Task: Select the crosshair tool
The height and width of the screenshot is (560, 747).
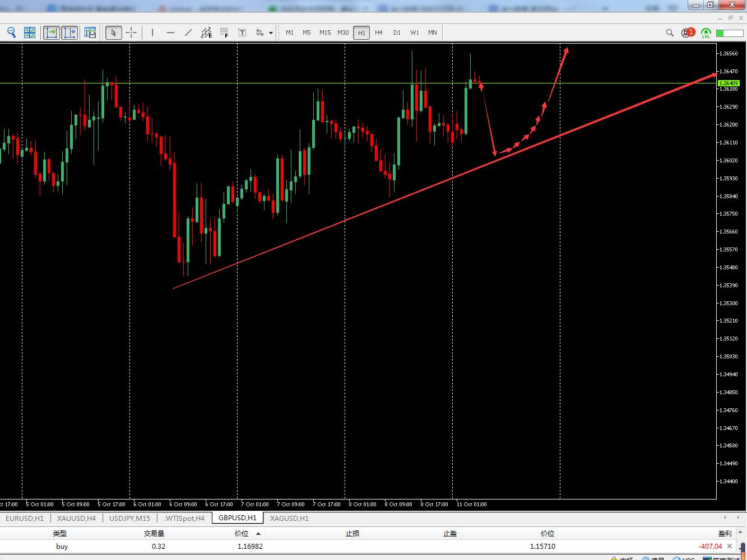Action: click(x=131, y=32)
